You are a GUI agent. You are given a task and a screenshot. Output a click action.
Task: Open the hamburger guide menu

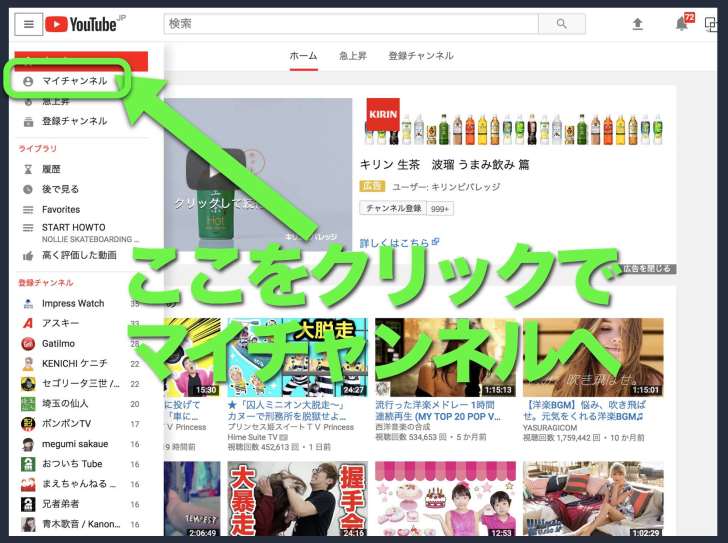coord(28,24)
